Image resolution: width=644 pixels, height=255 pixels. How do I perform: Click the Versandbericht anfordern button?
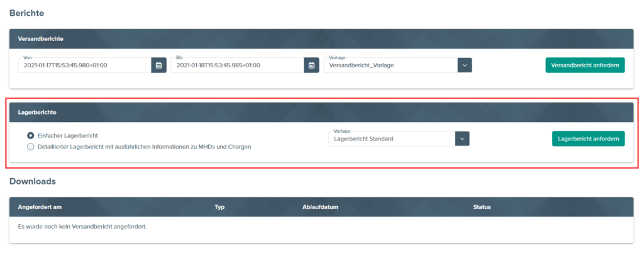(585, 65)
